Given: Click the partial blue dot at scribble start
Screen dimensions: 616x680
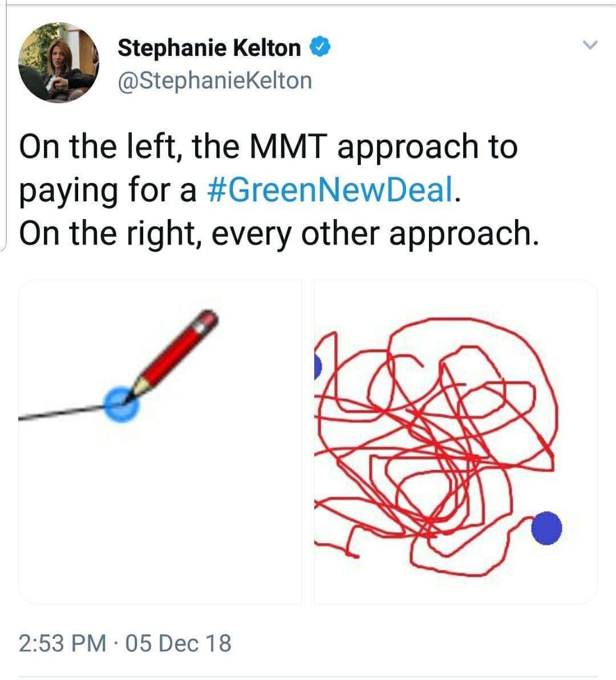Looking at the screenshot, I should [x=318, y=366].
